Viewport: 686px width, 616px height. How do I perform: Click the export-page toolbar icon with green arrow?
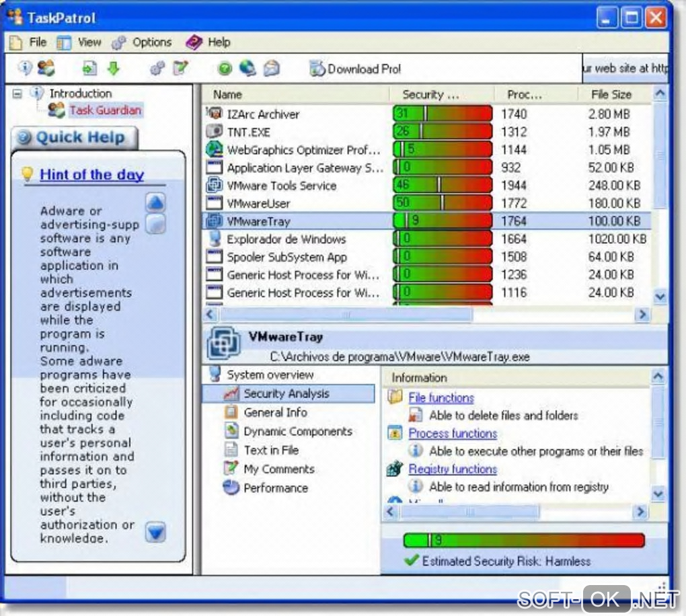point(89,68)
